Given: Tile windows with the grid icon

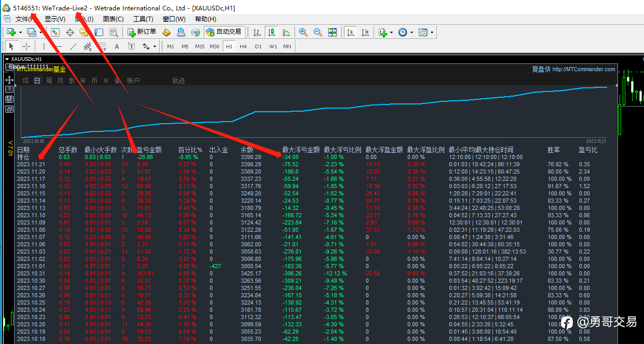Looking at the screenshot, I should click(332, 32).
